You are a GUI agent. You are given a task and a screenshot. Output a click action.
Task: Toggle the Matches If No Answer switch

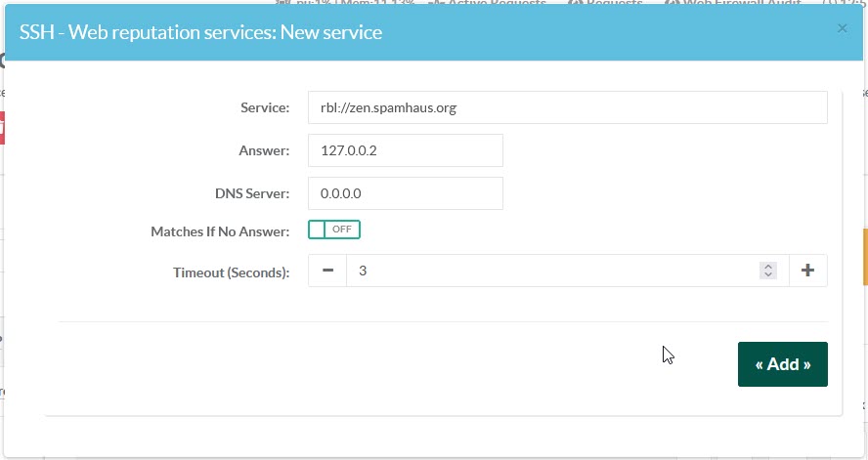click(334, 230)
